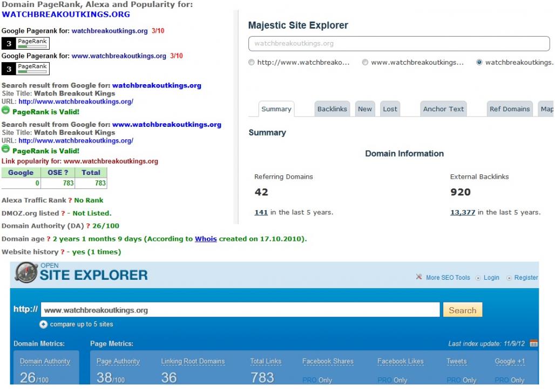
Task: Select the http://www.watchbreako... radio option
Action: click(x=251, y=62)
